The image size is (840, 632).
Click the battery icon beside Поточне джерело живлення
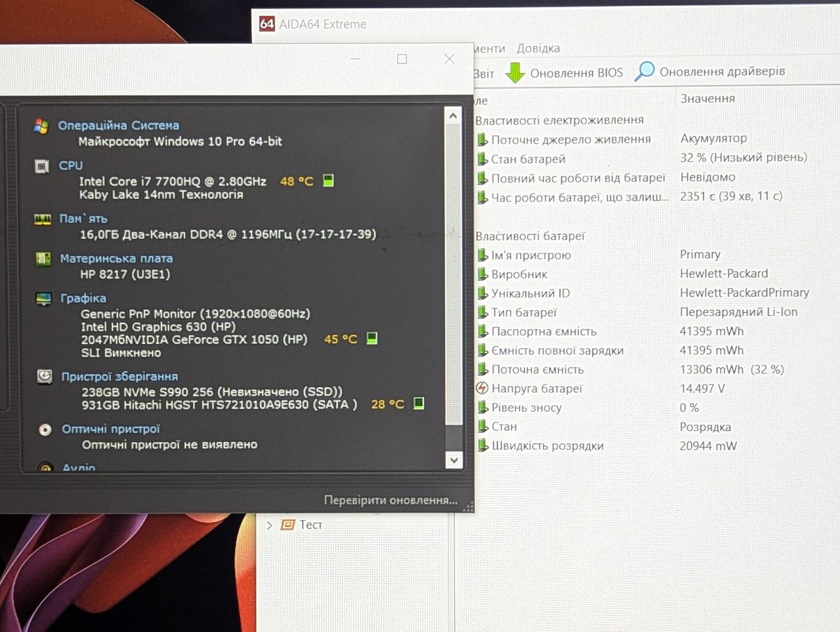click(482, 139)
